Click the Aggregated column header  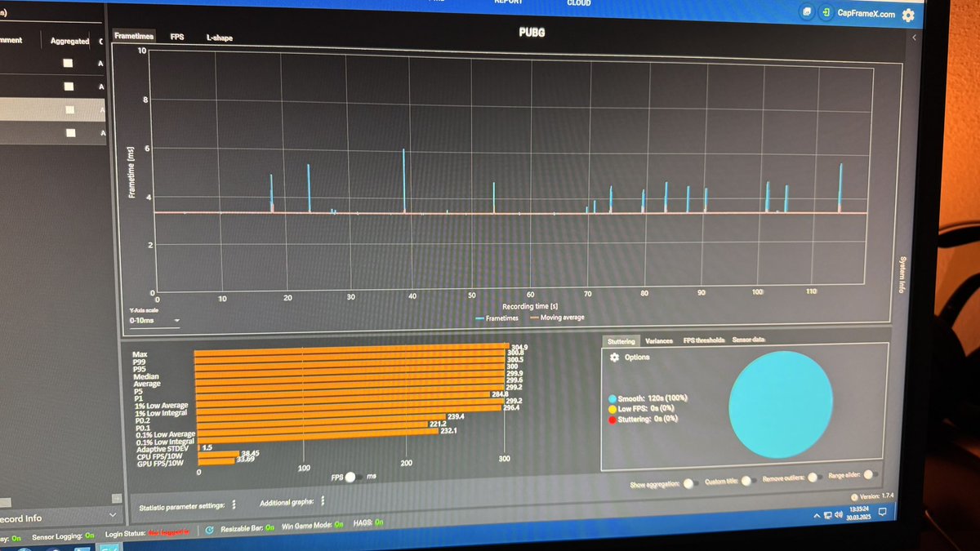click(69, 41)
